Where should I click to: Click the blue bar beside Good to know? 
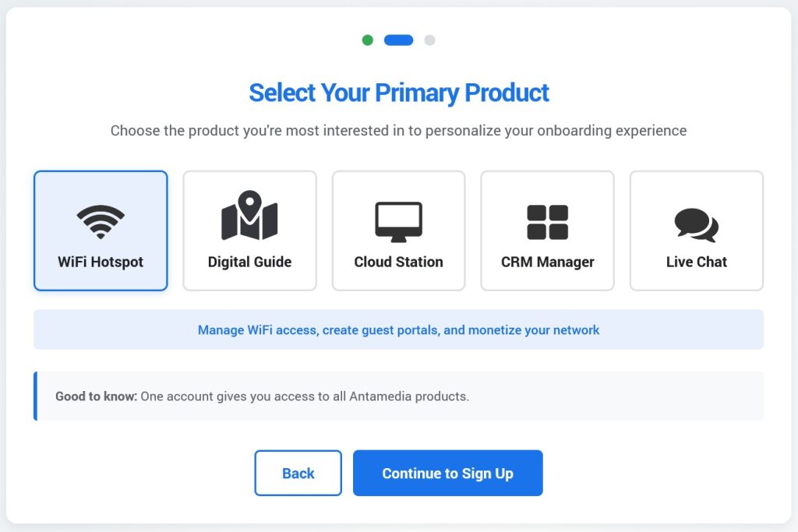coord(35,396)
